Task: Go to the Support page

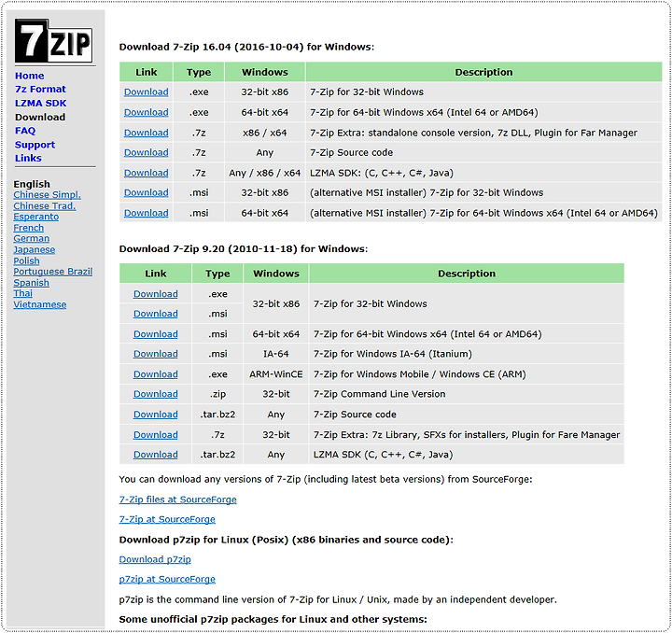Action: click(x=35, y=145)
